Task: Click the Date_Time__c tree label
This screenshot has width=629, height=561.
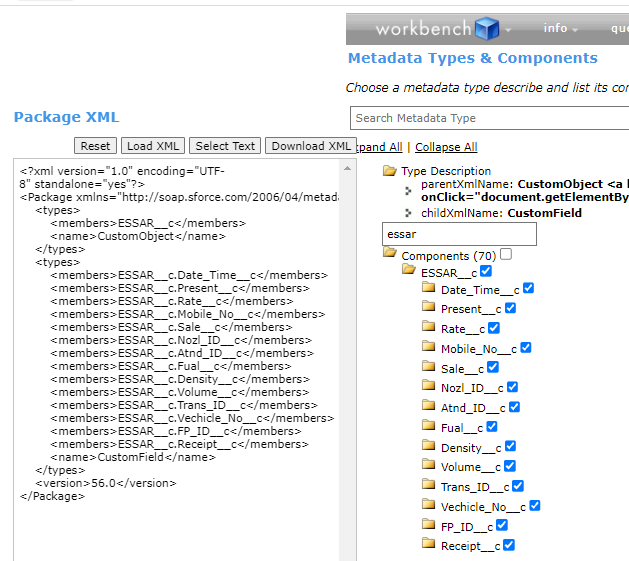Action: 480,290
